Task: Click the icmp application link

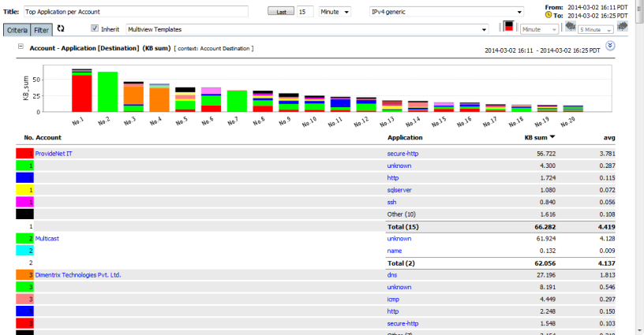Action: tap(393, 299)
